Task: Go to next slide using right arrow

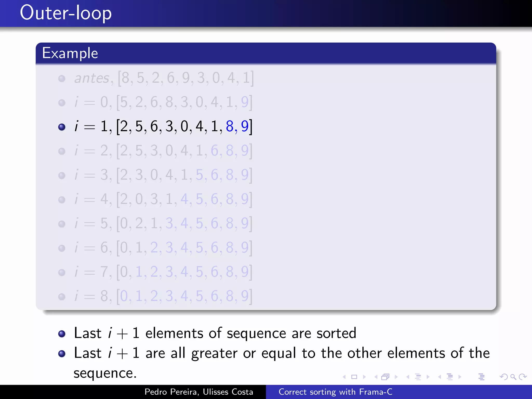Action: pos(364,377)
